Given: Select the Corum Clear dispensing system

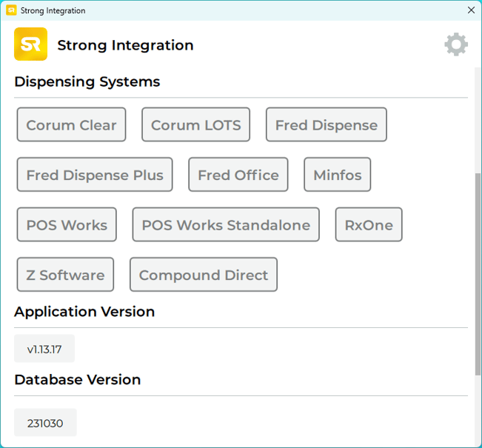Looking at the screenshot, I should (x=71, y=124).
